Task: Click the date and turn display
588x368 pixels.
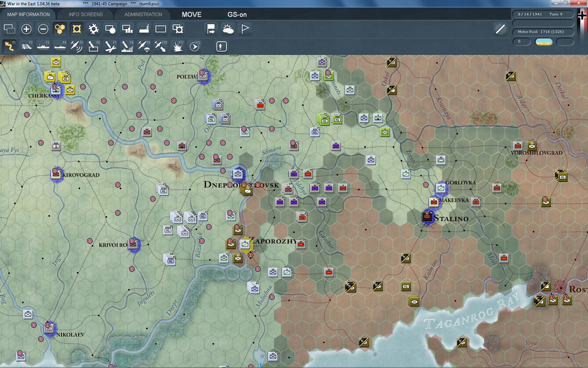Action: [543, 14]
